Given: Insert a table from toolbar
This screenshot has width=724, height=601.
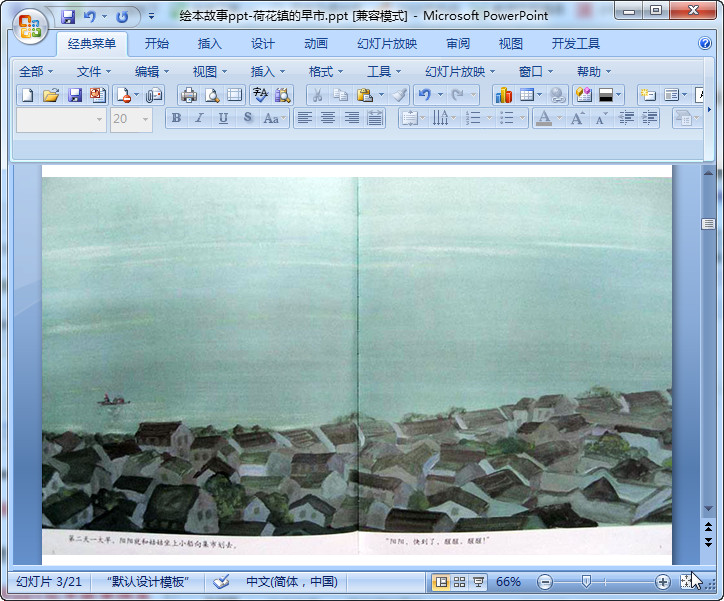Looking at the screenshot, I should (526, 95).
